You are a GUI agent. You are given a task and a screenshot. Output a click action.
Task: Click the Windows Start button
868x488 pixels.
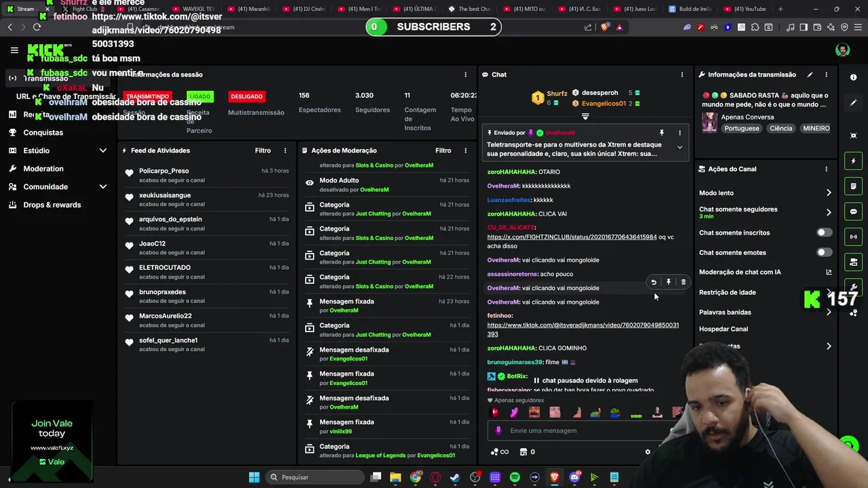[254, 477]
